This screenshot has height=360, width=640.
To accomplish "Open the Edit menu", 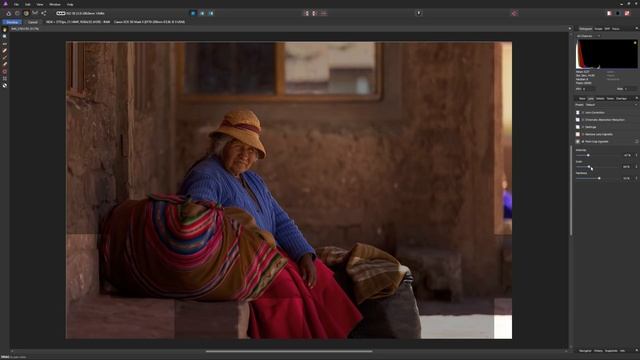I will pos(28,4).
